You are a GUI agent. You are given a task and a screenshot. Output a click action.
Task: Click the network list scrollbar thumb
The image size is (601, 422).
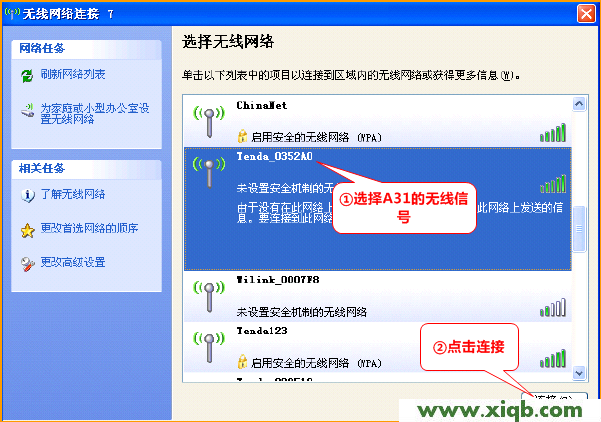pyautogui.click(x=579, y=229)
